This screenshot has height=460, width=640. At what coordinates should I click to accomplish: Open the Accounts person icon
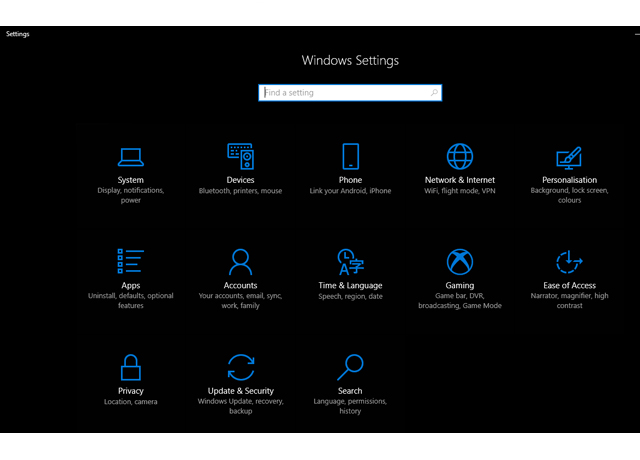pos(240,262)
